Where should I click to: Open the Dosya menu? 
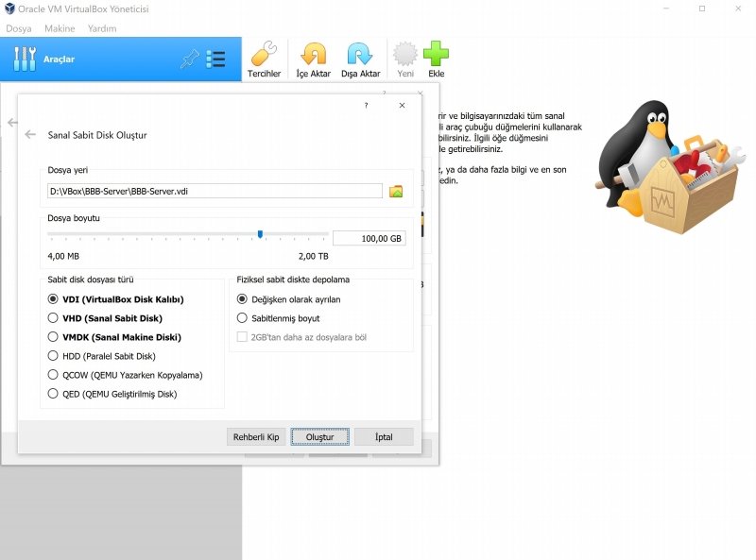pyautogui.click(x=18, y=28)
